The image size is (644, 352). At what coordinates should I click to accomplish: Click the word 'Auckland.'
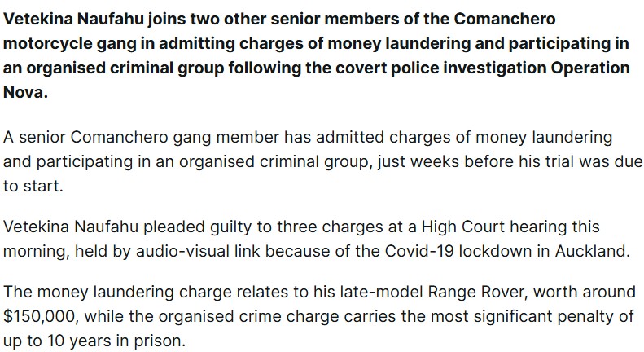pyautogui.click(x=592, y=251)
